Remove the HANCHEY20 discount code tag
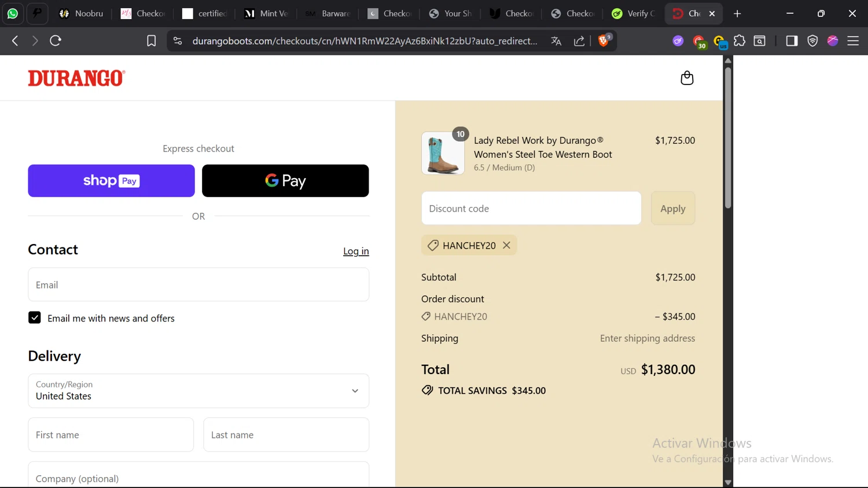 tap(506, 245)
